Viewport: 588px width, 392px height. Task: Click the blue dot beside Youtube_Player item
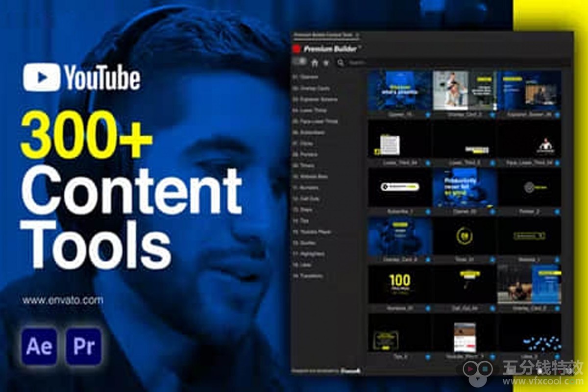[492, 357]
